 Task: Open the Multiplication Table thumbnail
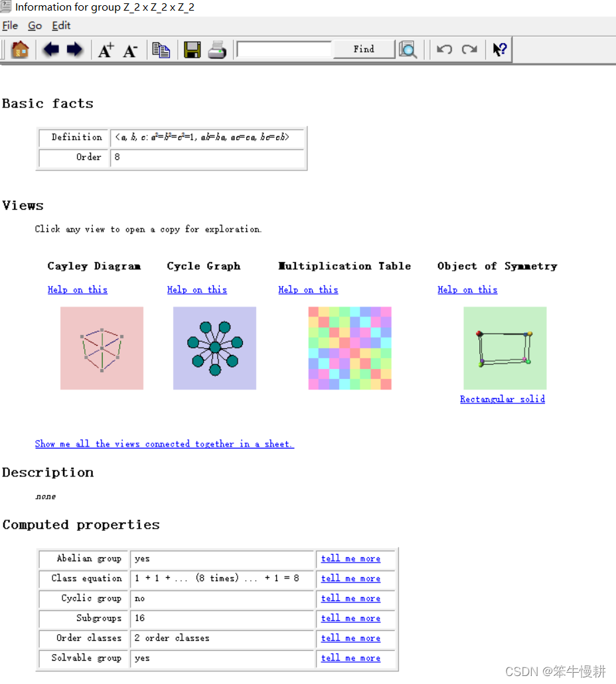click(x=350, y=348)
